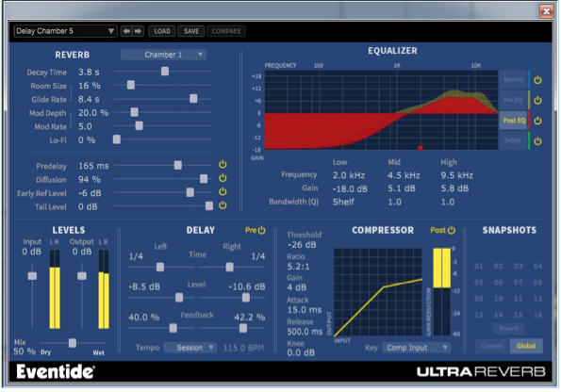This screenshot has height=392, width=561.
Task: Click the Attack 15.0 ms value
Action: (x=305, y=310)
